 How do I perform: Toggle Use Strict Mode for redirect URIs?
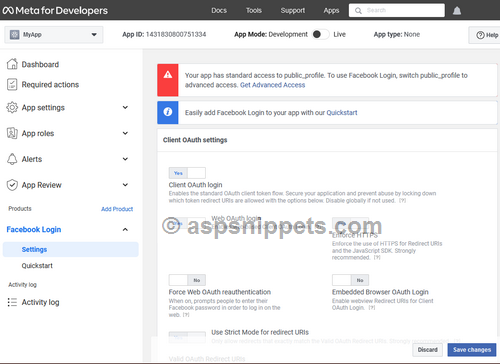coord(187,337)
